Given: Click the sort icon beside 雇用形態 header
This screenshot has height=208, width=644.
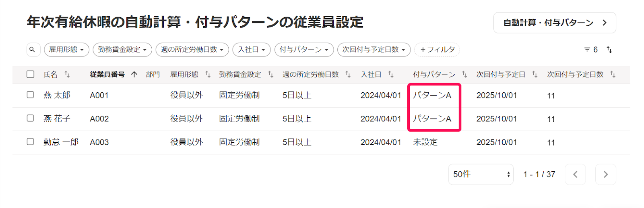Looking at the screenshot, I should pos(208,75).
